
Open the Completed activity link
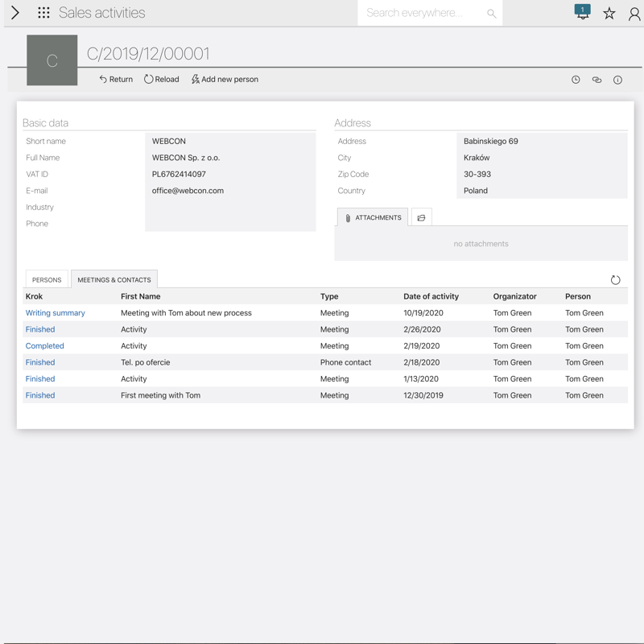point(45,346)
